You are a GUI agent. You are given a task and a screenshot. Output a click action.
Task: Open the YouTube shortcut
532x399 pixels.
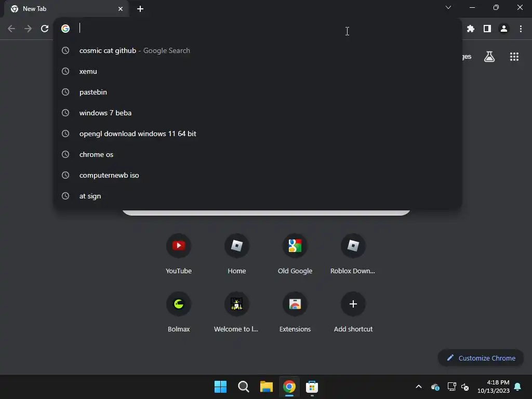coord(179,254)
